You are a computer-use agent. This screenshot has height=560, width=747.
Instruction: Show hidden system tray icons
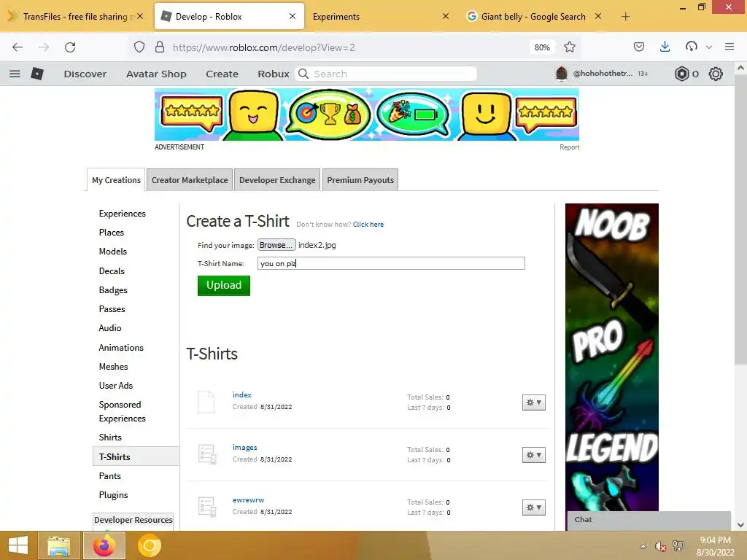click(643, 546)
